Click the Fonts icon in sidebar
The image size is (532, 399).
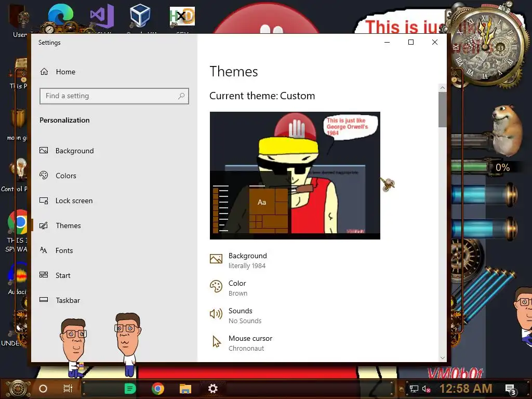[x=44, y=250]
